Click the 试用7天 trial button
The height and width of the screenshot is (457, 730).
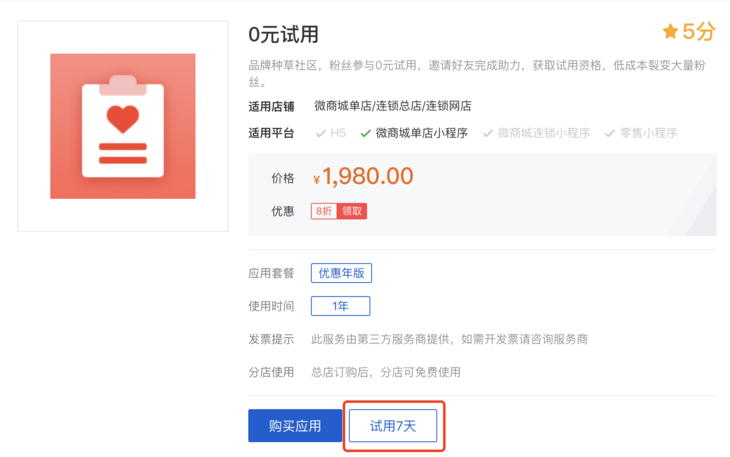393,426
